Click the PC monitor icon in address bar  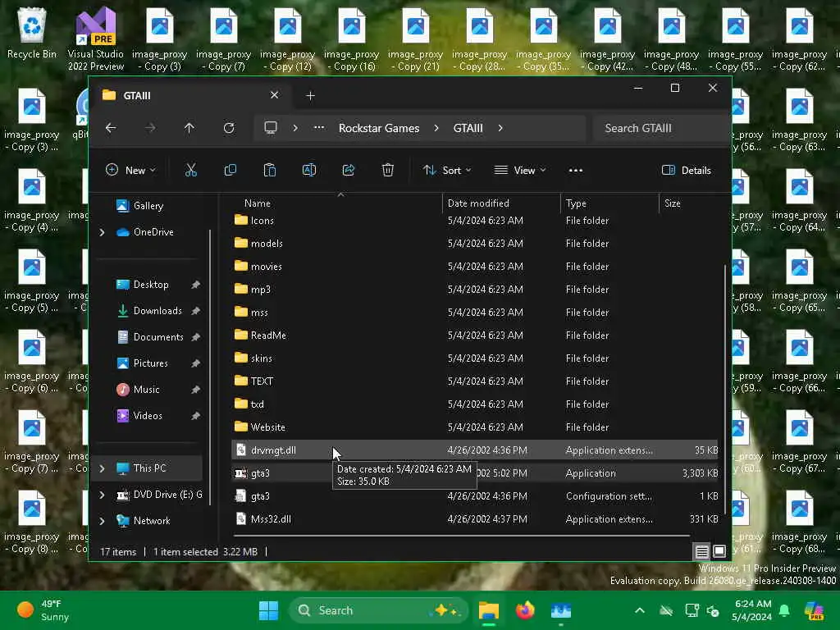tap(271, 128)
